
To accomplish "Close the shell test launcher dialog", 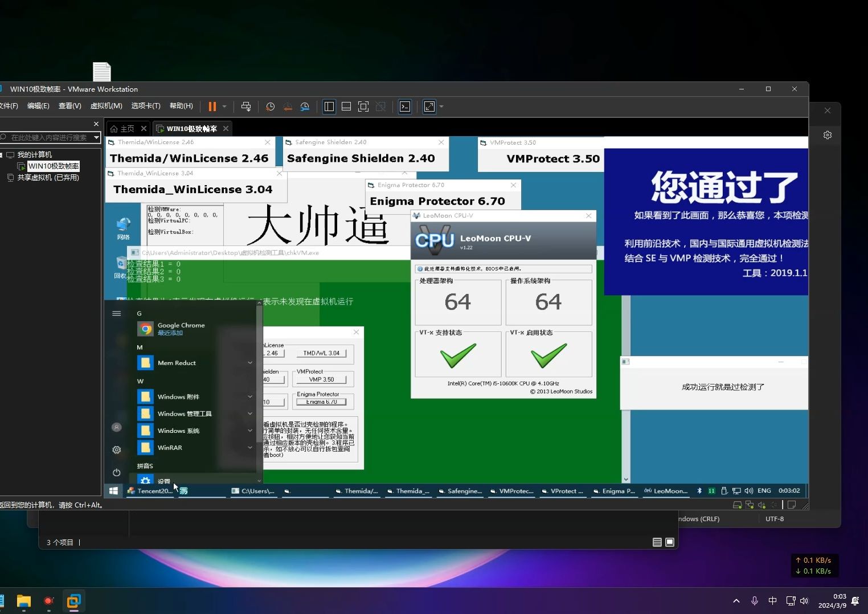I will 356,332.
